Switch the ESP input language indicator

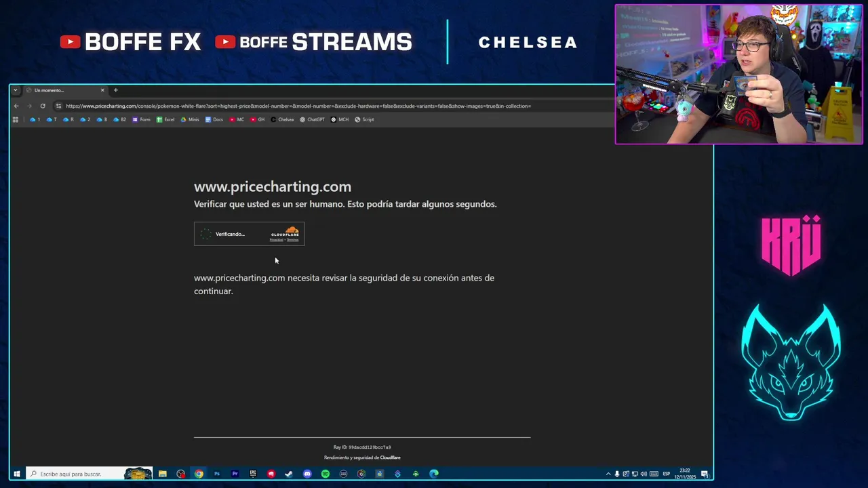667,474
